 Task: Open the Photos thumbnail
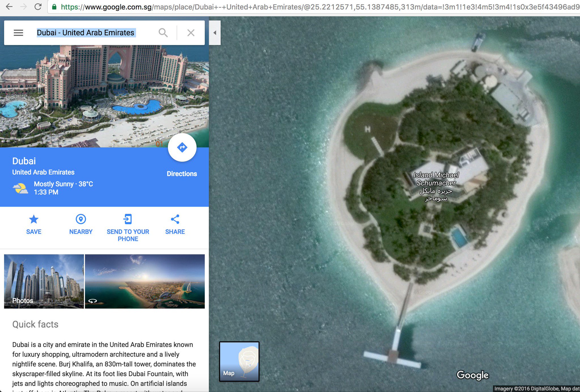tap(44, 281)
